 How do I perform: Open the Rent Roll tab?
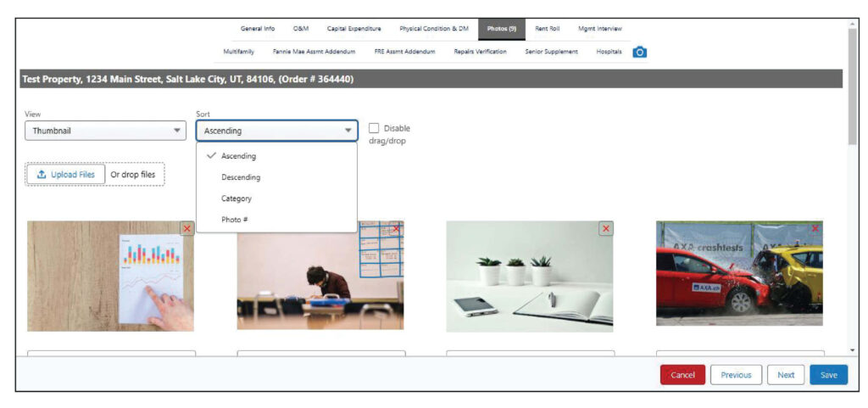pos(548,29)
